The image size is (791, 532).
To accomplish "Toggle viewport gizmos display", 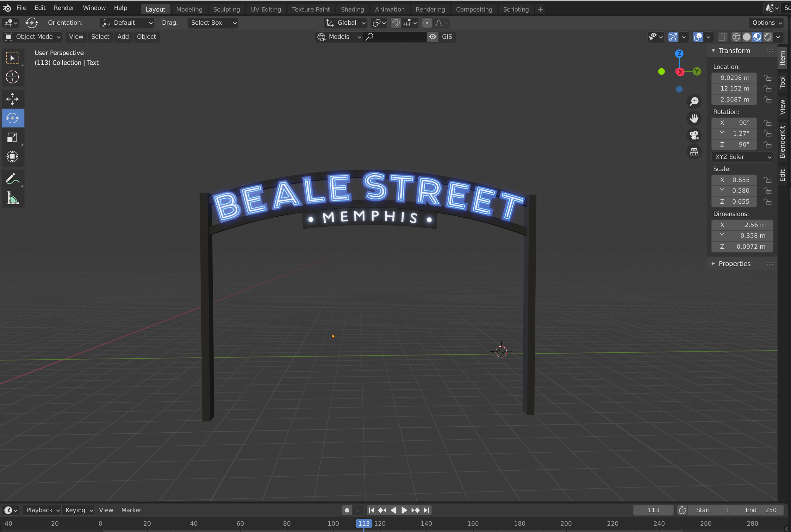I will point(673,37).
